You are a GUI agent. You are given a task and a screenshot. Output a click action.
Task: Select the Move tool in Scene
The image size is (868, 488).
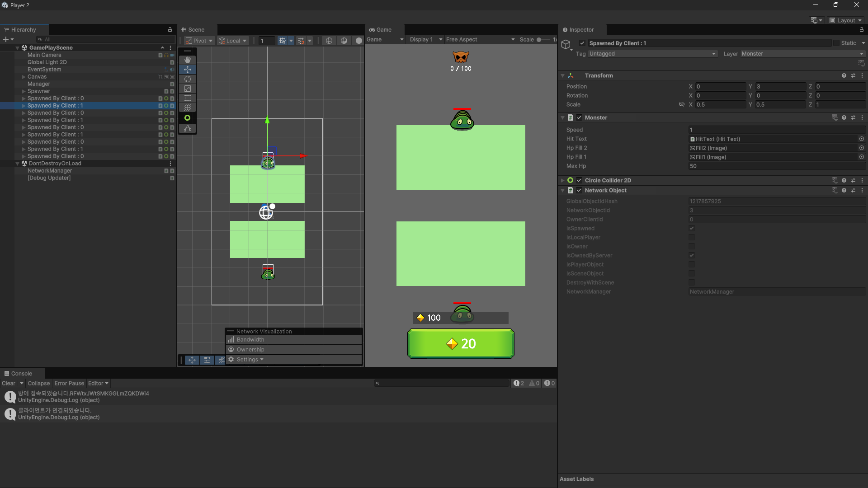pyautogui.click(x=188, y=70)
